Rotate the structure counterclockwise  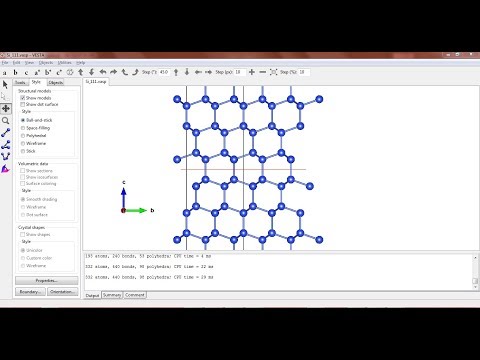(x=125, y=72)
